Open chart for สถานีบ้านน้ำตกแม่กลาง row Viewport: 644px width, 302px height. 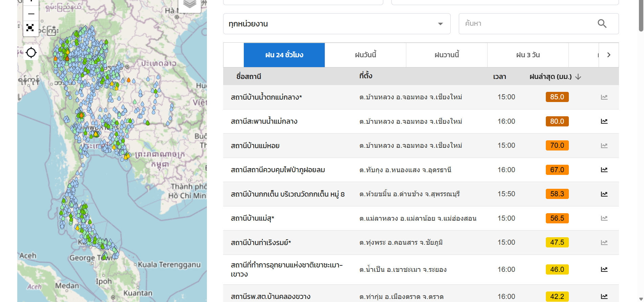[604, 97]
